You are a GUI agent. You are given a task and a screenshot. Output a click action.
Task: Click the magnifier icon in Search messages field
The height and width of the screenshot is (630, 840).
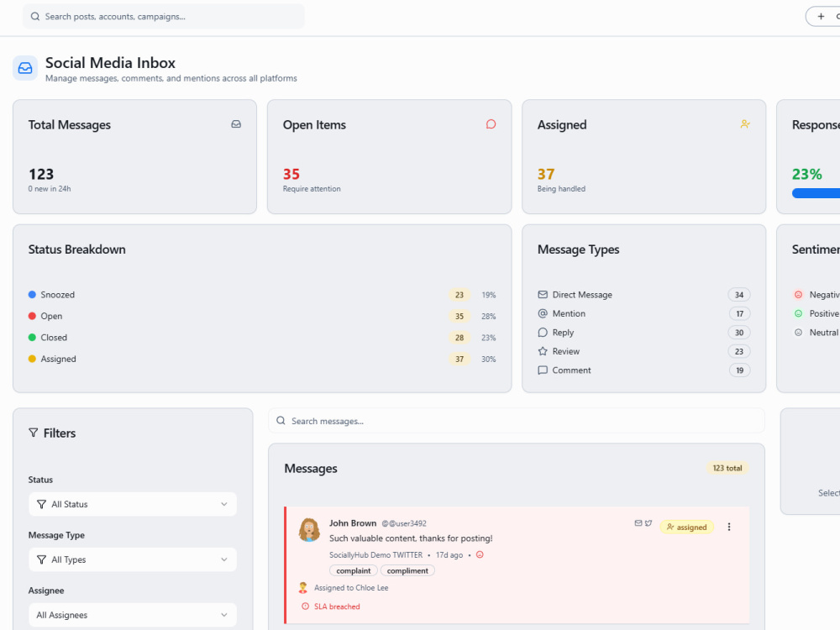(x=281, y=421)
